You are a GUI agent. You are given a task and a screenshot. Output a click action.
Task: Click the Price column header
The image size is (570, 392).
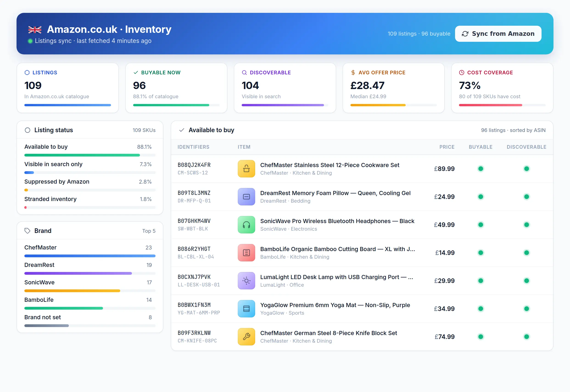(x=447, y=147)
